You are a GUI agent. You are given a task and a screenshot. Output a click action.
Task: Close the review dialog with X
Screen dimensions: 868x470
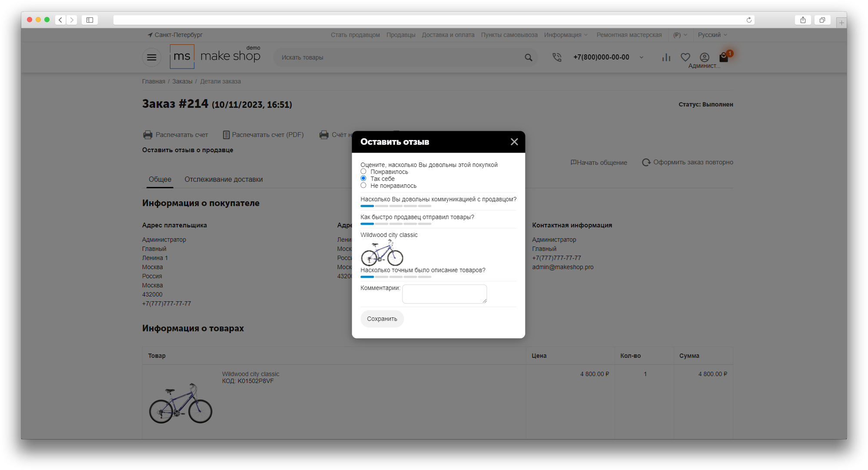point(514,142)
